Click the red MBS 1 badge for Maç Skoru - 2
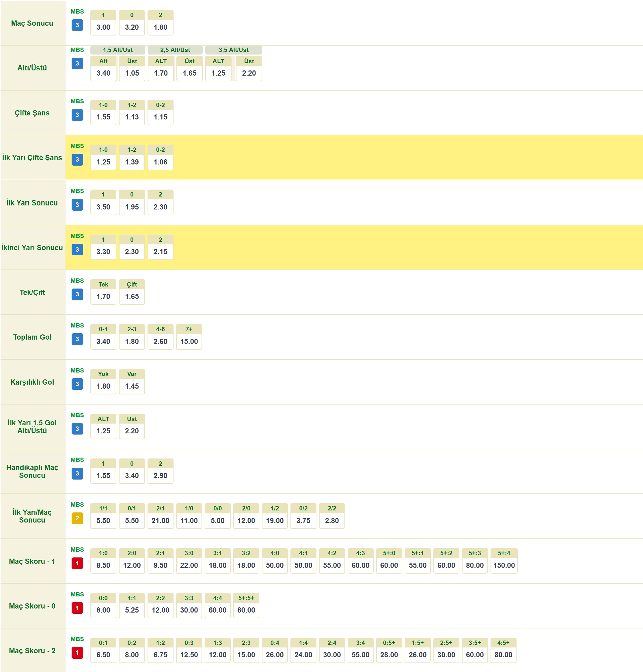This screenshot has width=643, height=672. pos(77,652)
